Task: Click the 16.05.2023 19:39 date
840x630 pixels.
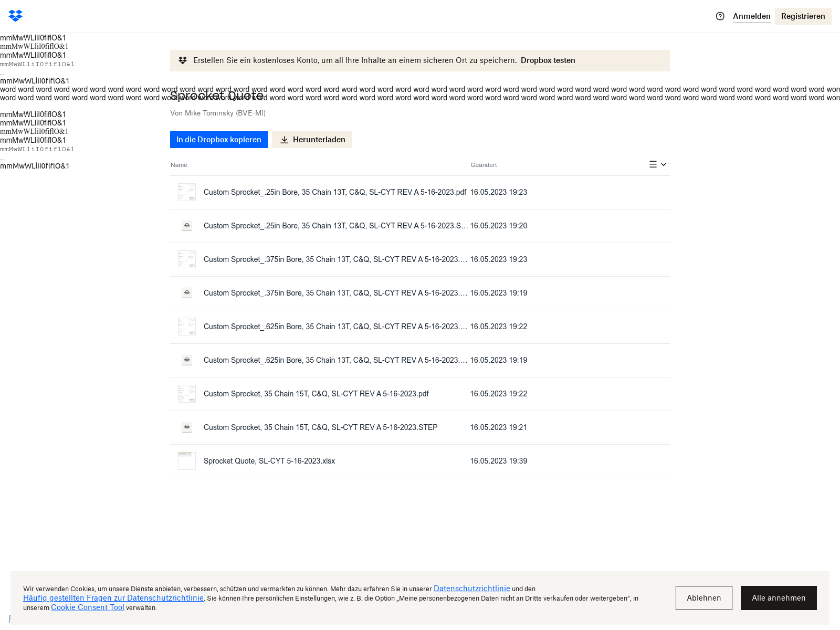Action: (499, 461)
